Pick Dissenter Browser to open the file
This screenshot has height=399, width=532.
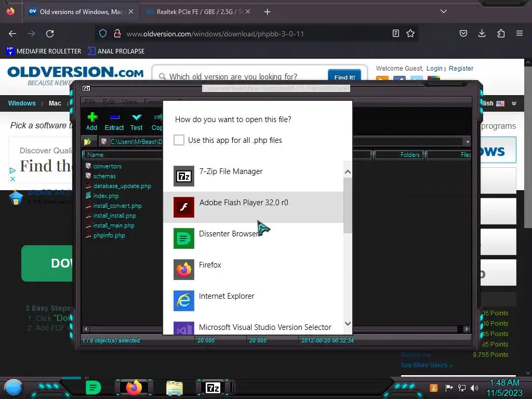[x=253, y=238]
